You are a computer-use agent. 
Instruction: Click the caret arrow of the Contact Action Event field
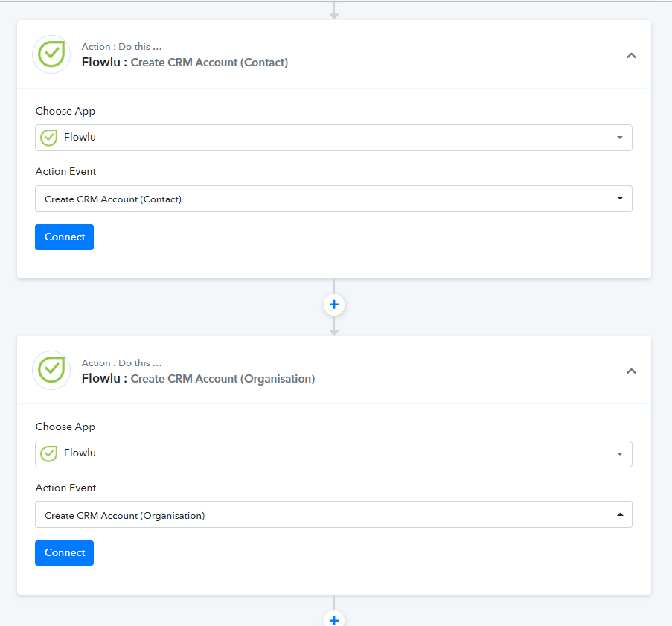coord(620,198)
